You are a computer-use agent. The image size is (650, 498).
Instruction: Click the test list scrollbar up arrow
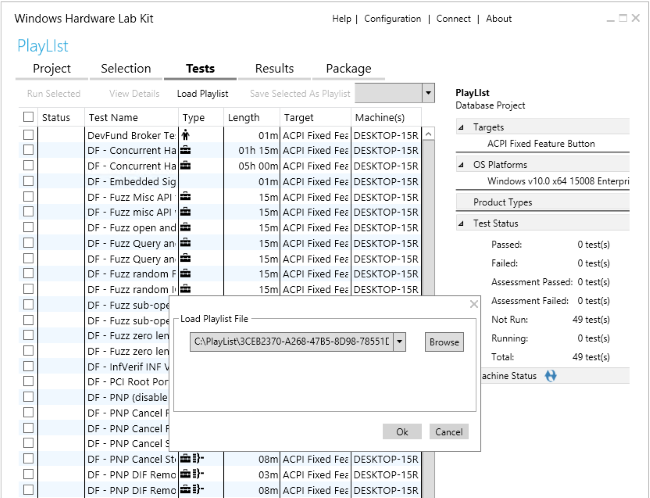coord(429,134)
